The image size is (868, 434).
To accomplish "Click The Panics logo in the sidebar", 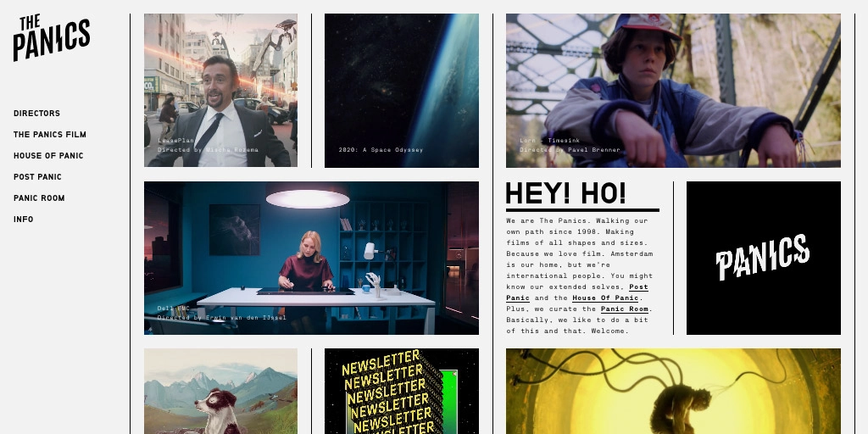I will pos(51,38).
